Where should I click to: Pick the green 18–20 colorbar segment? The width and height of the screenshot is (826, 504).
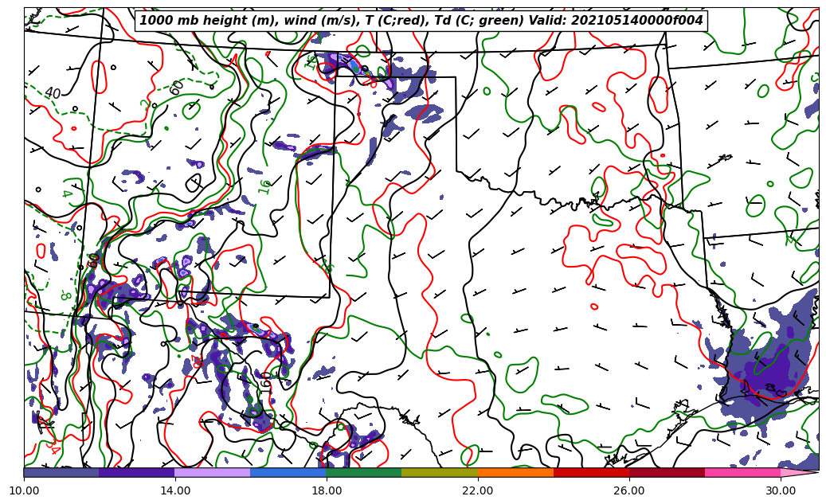(364, 472)
